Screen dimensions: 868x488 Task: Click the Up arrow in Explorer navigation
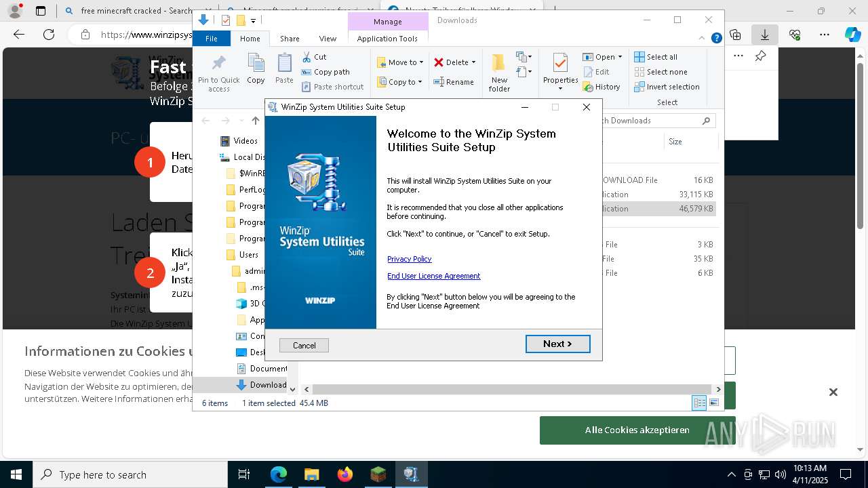(256, 121)
